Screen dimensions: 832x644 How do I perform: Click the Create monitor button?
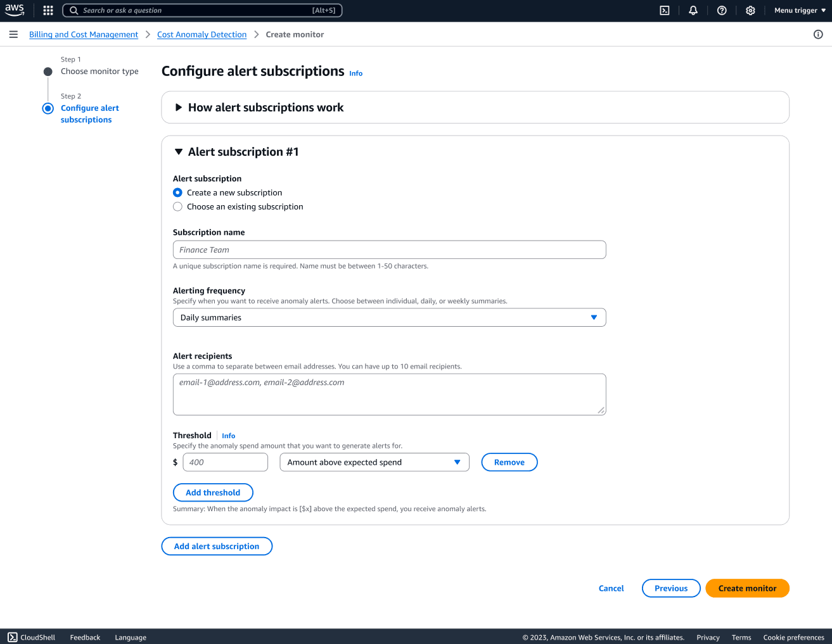pos(747,588)
